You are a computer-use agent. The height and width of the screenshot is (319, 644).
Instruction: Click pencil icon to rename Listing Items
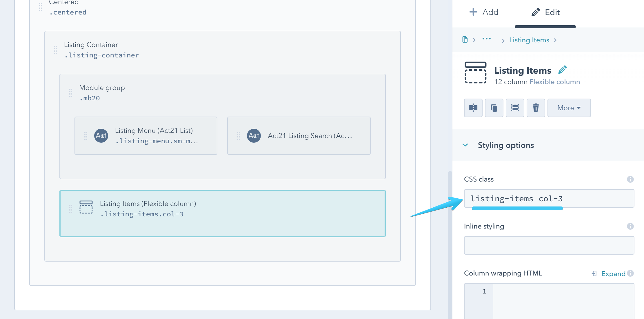tap(562, 70)
